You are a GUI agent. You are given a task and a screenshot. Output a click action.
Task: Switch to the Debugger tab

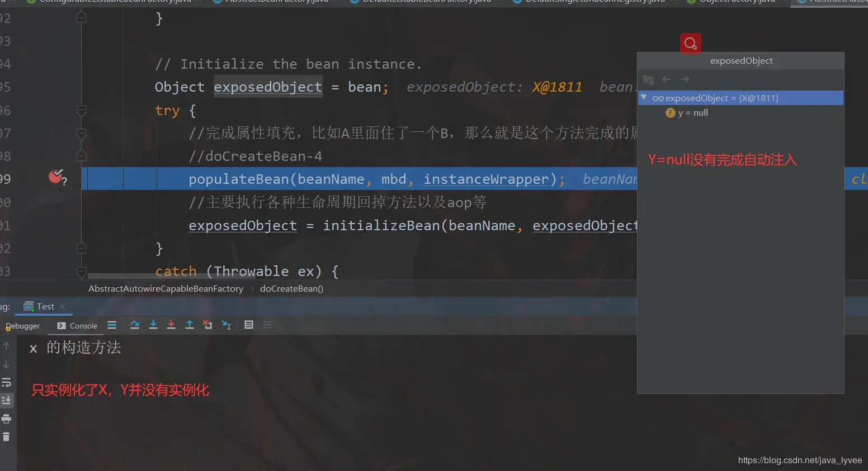point(22,326)
